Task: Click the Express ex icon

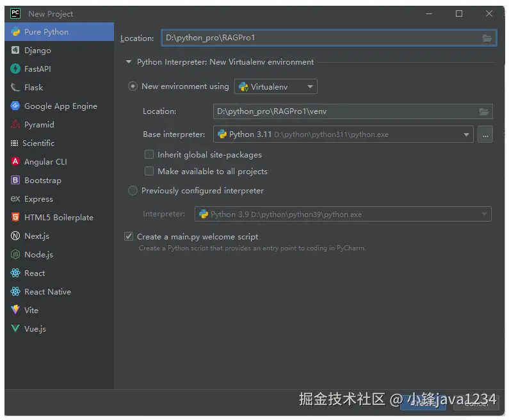Action: tap(15, 198)
